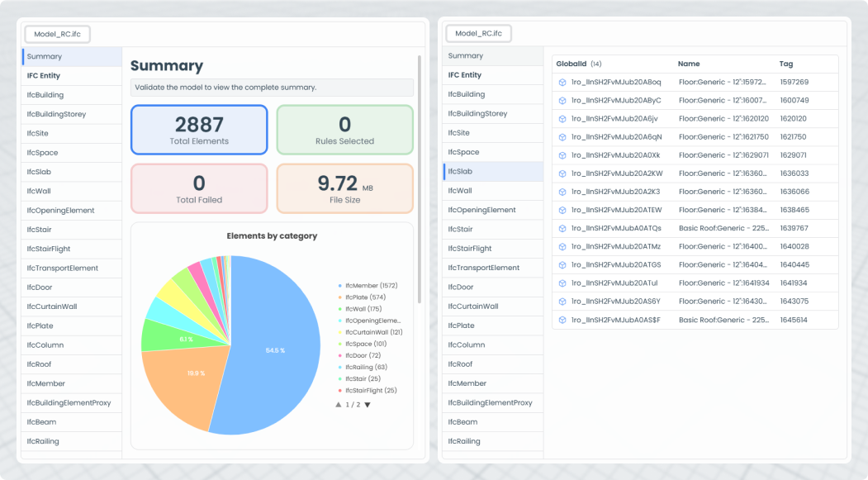This screenshot has width=868, height=480.
Task: Click cube icon beside tag 1629071 row
Action: click(562, 155)
